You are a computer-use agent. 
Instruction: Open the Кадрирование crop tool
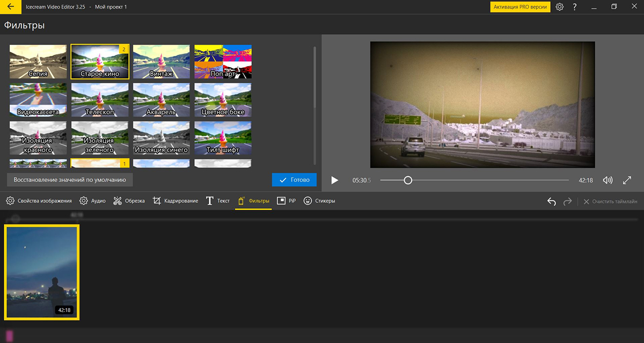(x=175, y=201)
